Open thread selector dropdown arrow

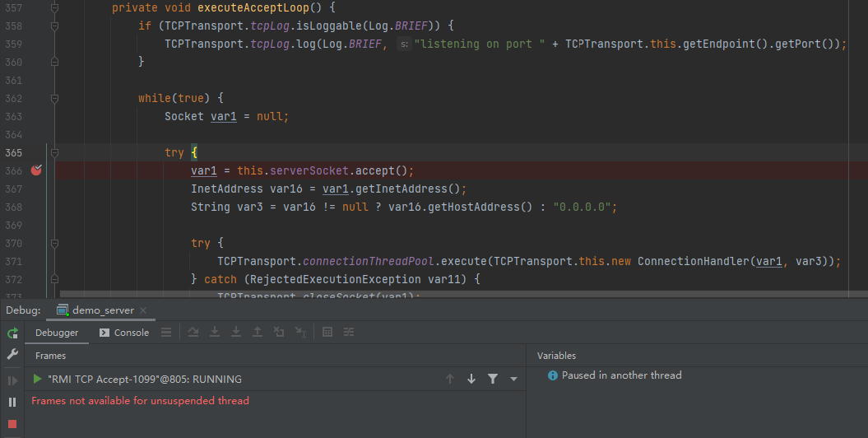coord(513,380)
